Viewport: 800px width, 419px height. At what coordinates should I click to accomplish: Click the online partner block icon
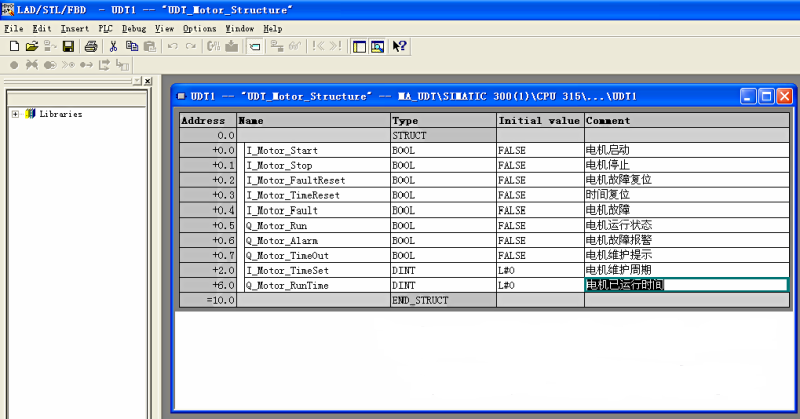(50, 46)
